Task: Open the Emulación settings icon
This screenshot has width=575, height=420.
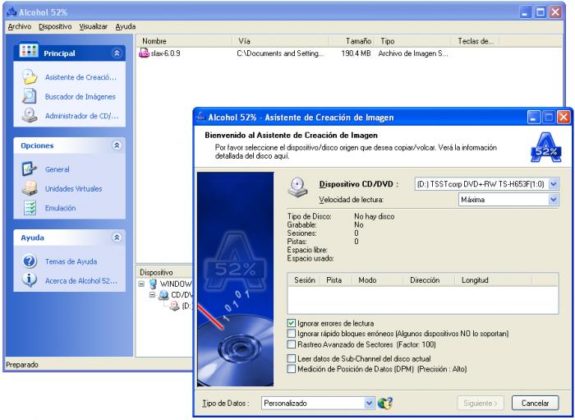Action: pyautogui.click(x=30, y=208)
